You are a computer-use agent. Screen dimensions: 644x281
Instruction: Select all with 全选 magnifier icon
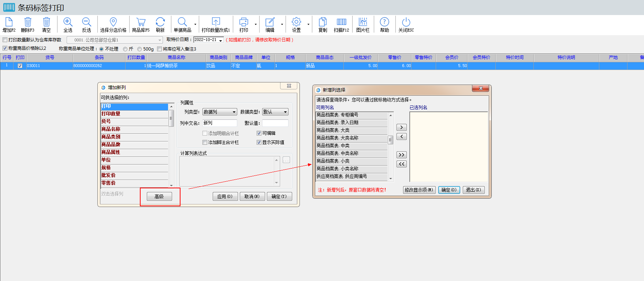68,22
